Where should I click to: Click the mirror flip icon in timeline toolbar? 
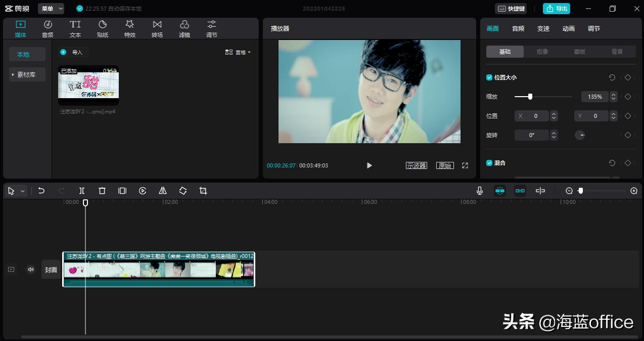tap(163, 191)
